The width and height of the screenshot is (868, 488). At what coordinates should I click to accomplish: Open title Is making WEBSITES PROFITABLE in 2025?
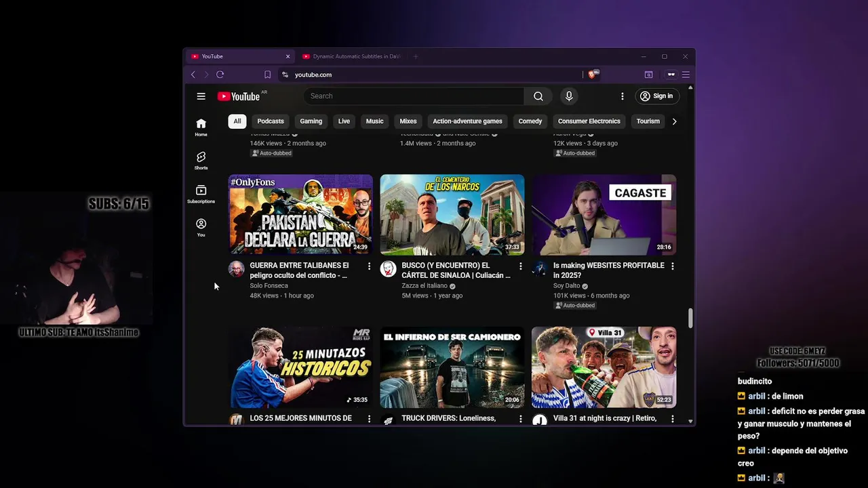click(609, 270)
